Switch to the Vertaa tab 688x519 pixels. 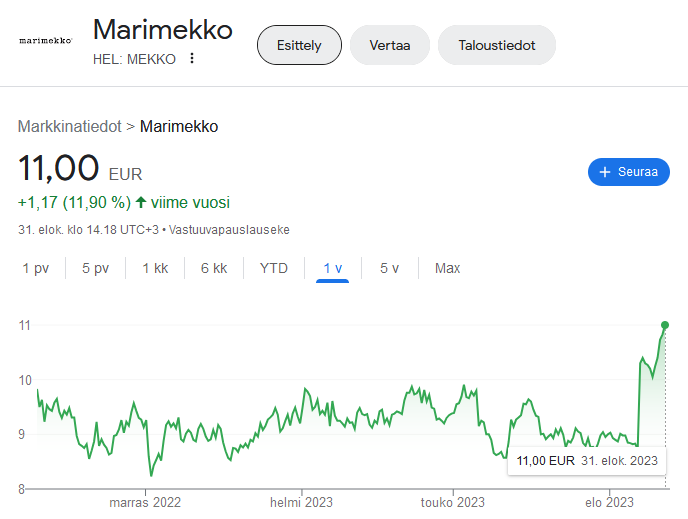tap(389, 45)
